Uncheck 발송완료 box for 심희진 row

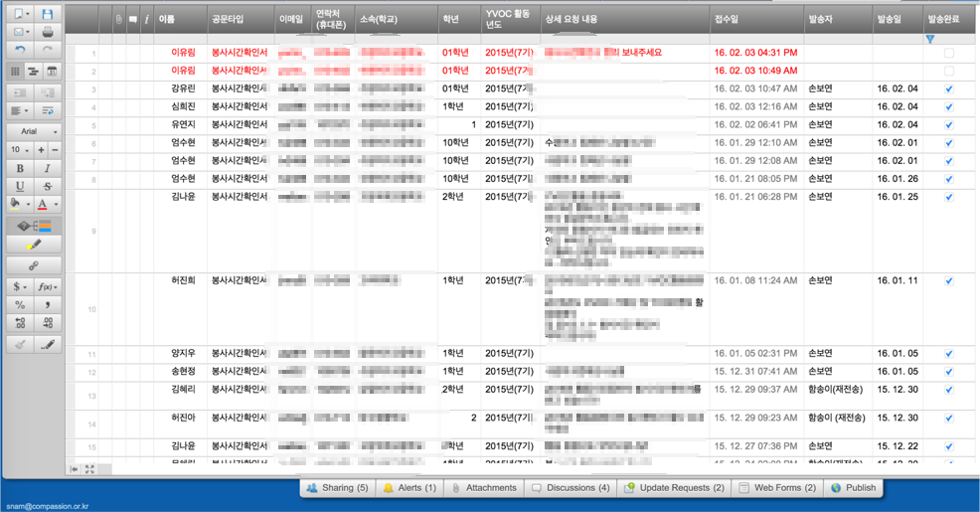coord(949,107)
